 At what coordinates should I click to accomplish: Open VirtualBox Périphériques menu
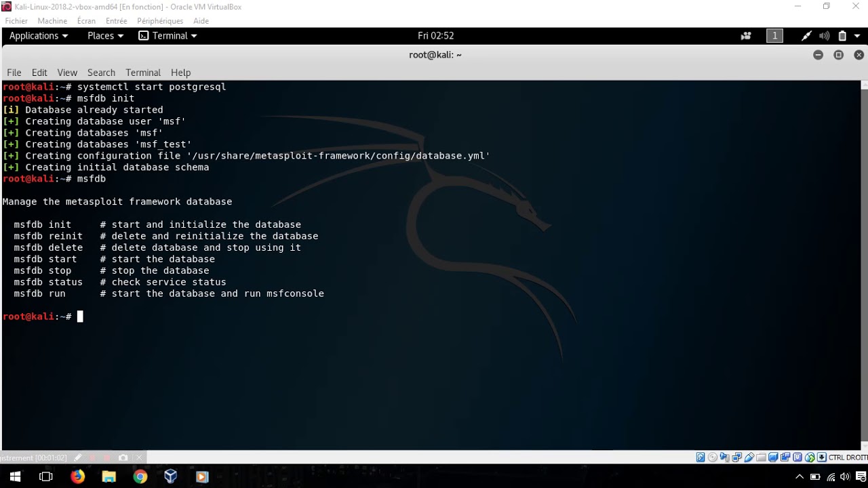coord(160,21)
